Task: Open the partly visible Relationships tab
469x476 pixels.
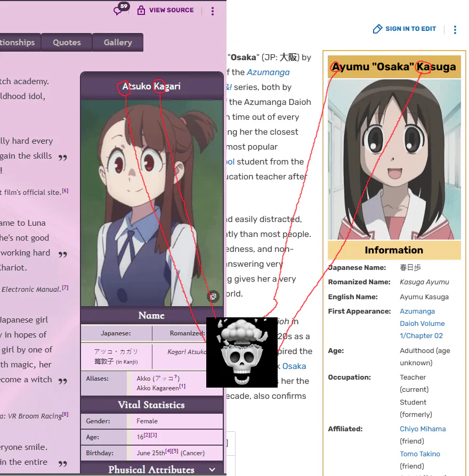Action: [20, 43]
